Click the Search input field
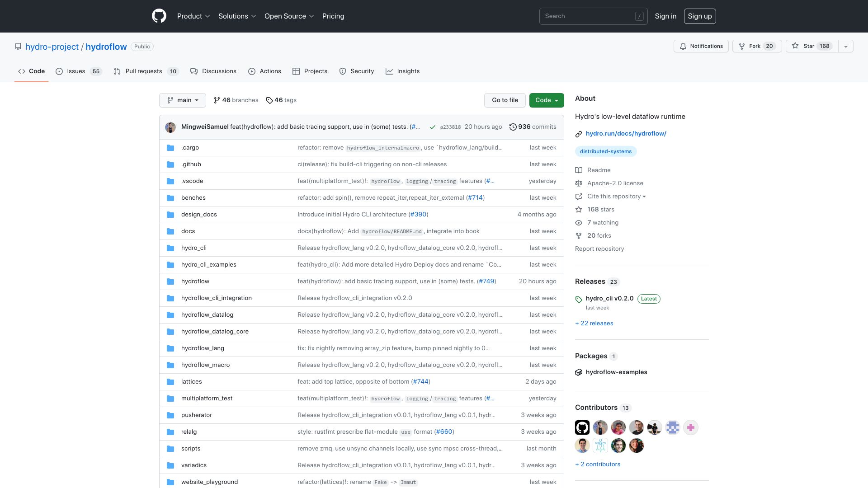Viewport: 868px width, 488px height. coord(593,16)
